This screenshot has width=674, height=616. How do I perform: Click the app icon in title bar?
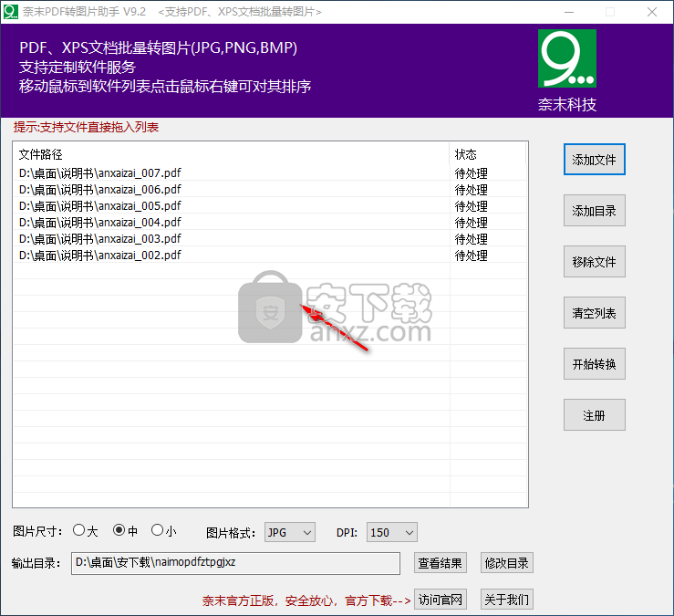coord(11,12)
